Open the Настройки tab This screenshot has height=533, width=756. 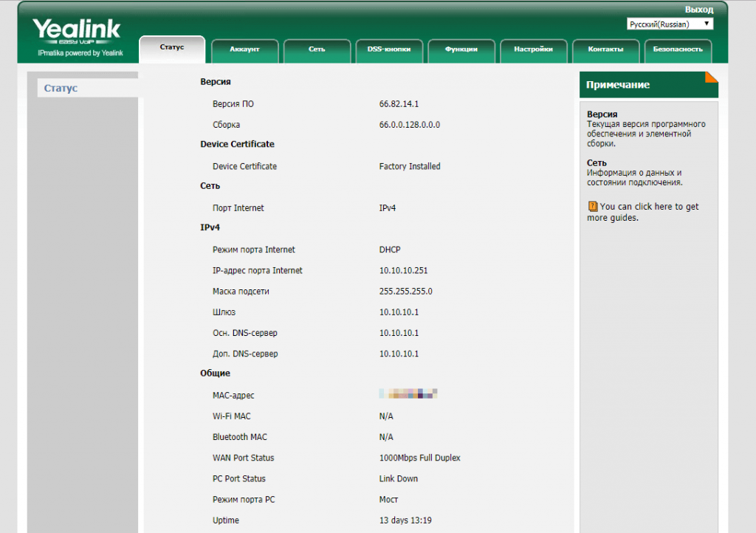pos(533,49)
